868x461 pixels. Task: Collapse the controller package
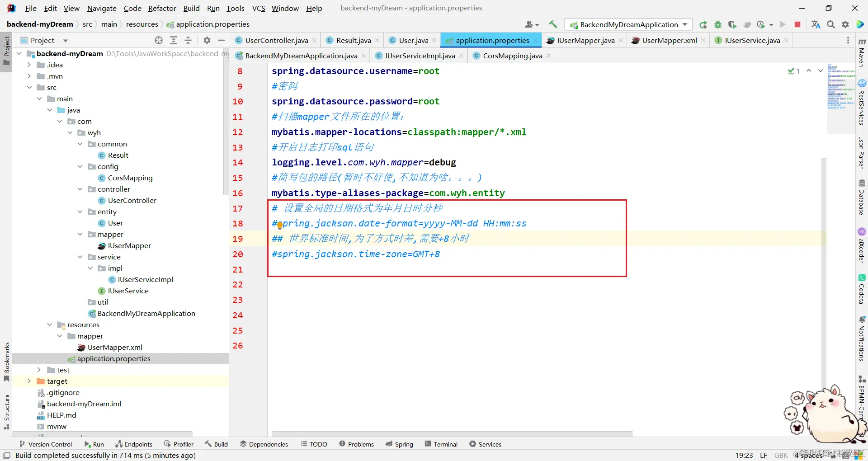[80, 189]
